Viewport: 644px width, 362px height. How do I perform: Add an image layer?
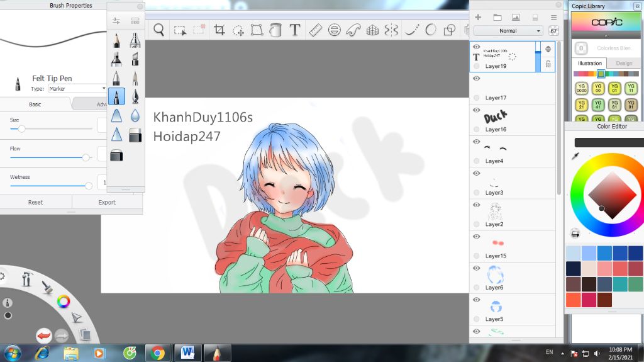(x=516, y=17)
